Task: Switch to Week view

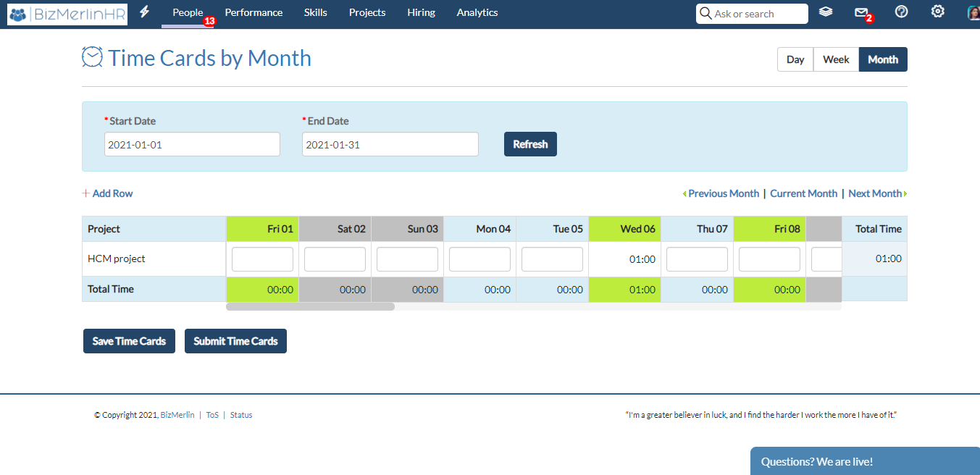Action: point(836,59)
